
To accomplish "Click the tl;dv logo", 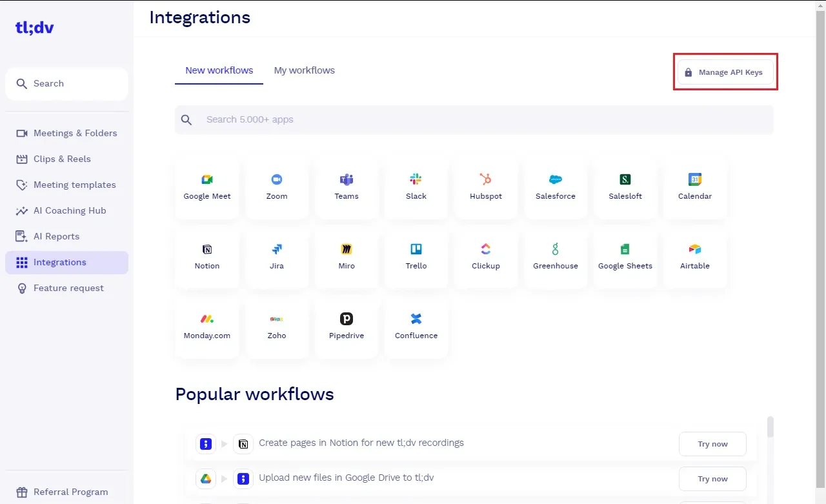I will (35, 27).
